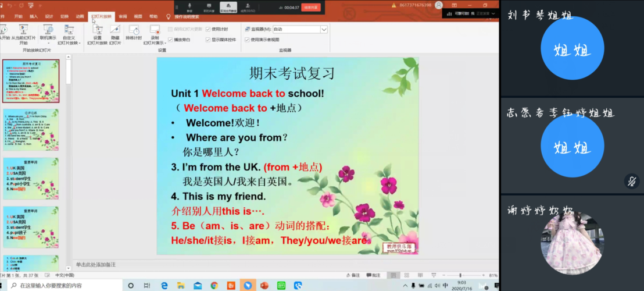Click 从当前幻灯片开始 slideshow icon
This screenshot has width=644, height=291.
click(23, 30)
